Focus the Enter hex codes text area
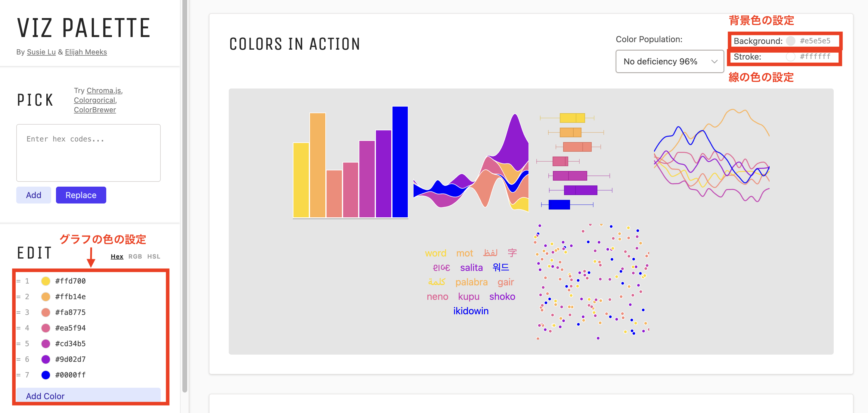Viewport: 868px width, 413px height. (88, 153)
